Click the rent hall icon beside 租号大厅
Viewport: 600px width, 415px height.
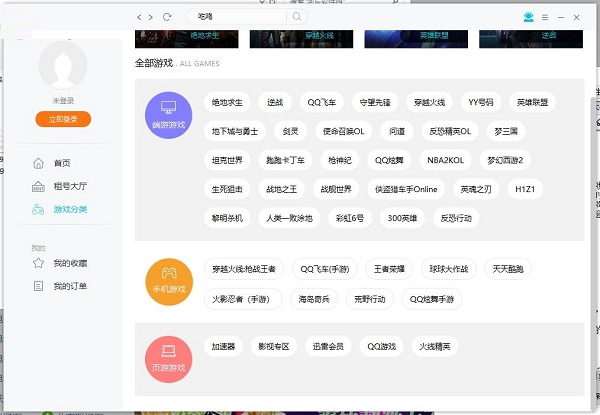click(38, 186)
